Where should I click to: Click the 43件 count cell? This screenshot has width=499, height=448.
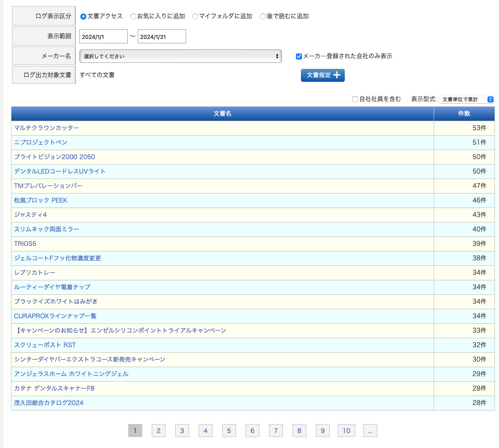tap(464, 215)
